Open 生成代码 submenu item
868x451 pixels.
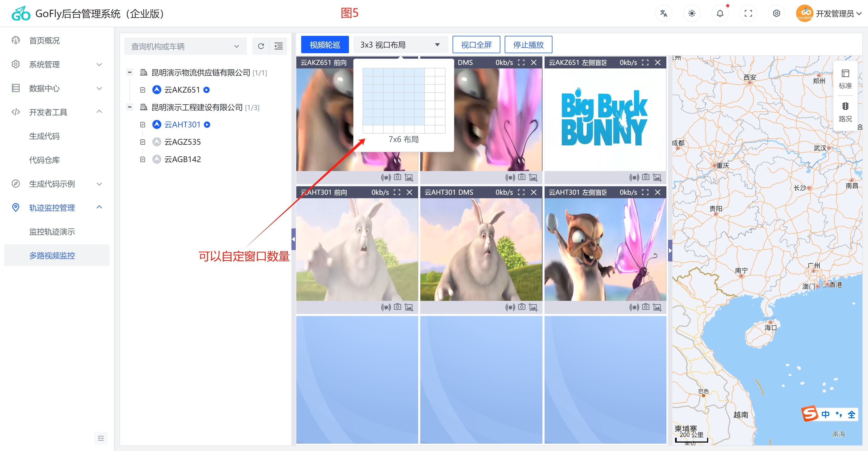(x=44, y=136)
